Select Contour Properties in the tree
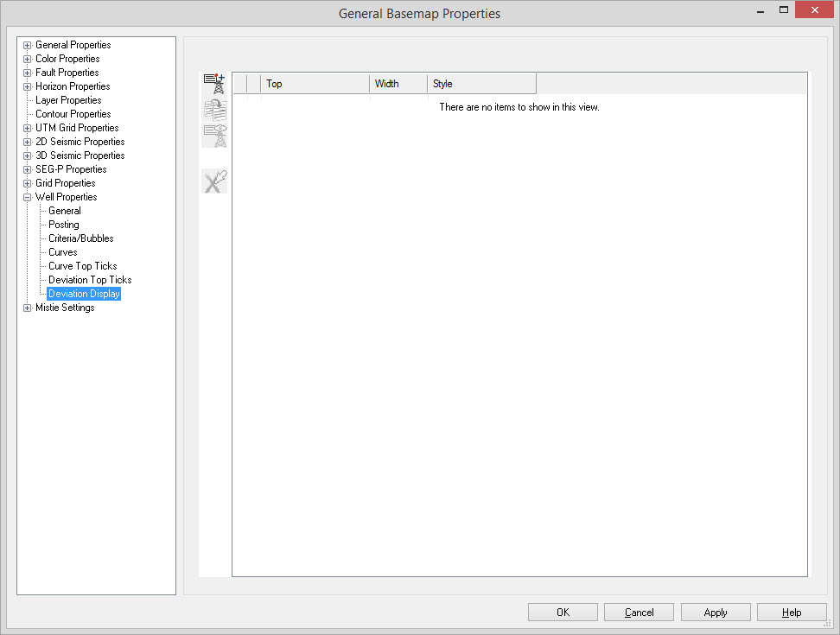The image size is (840, 635). (73, 114)
